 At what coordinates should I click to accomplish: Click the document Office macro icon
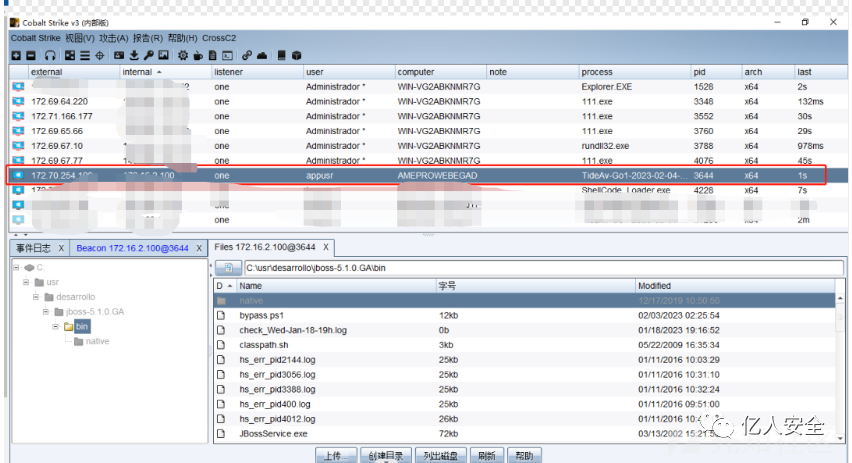click(212, 55)
